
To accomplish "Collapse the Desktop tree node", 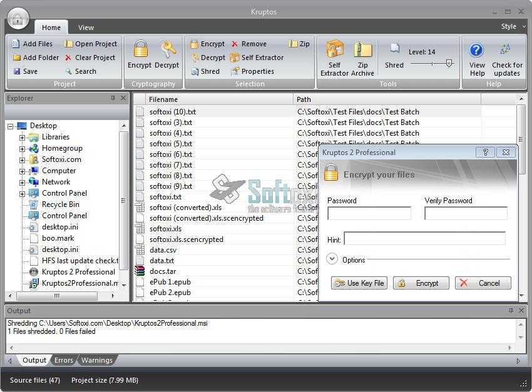I will pyautogui.click(x=11, y=126).
